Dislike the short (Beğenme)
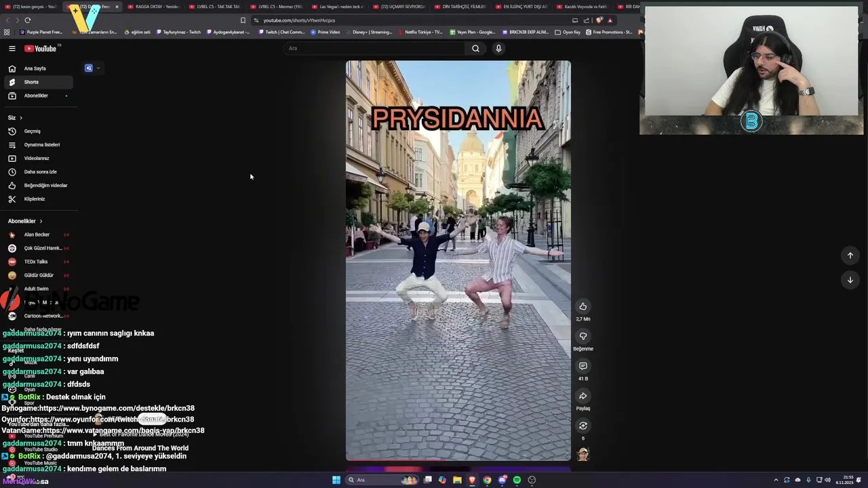Image resolution: width=868 pixels, height=488 pixels. (583, 336)
